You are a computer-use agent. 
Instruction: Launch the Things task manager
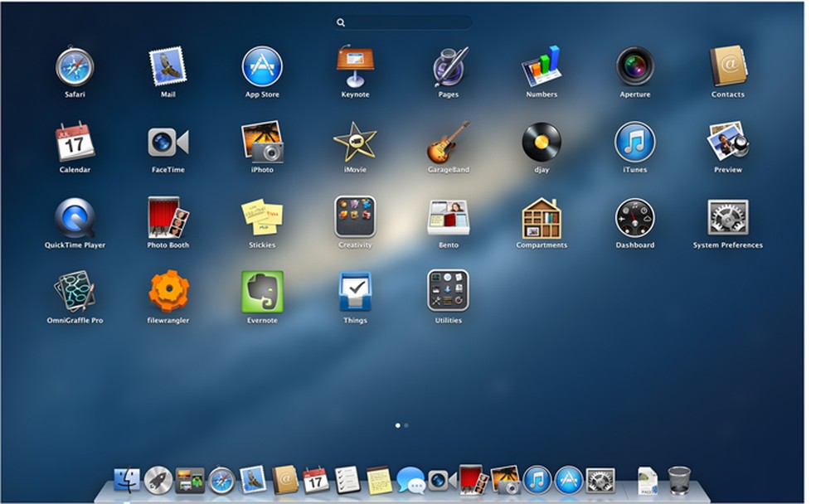click(x=355, y=292)
